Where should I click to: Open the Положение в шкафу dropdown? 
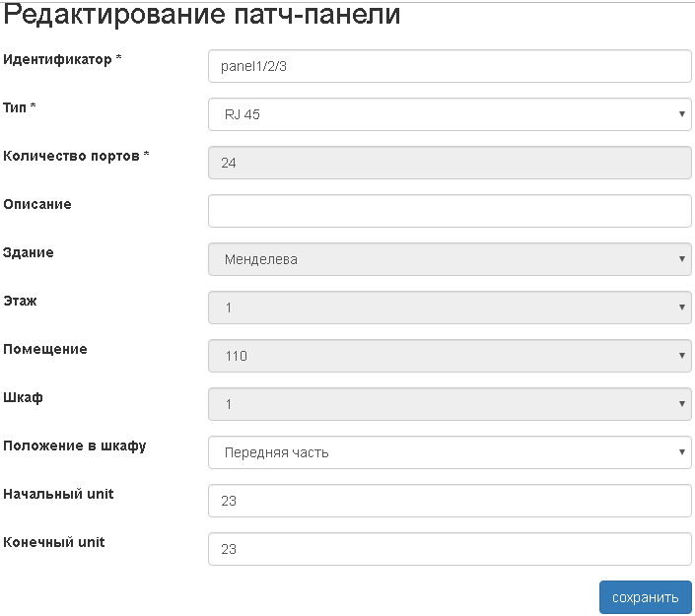450,452
